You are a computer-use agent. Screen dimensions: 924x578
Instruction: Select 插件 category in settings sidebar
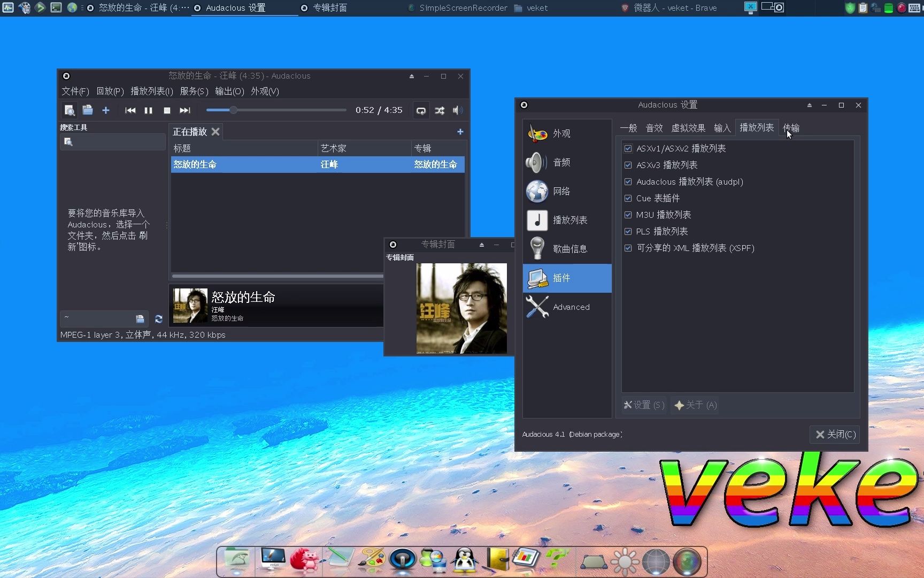click(567, 278)
